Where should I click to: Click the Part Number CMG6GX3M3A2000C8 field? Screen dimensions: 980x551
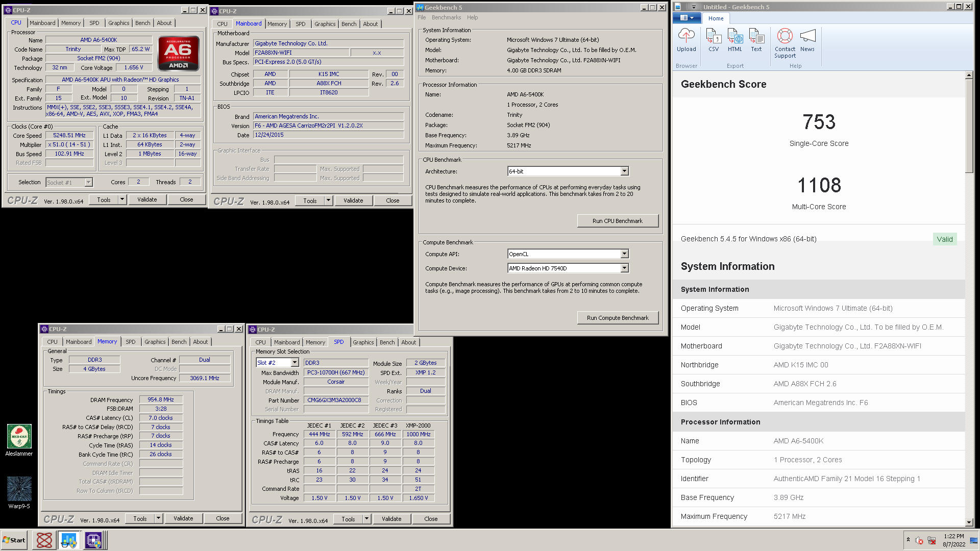[336, 400]
